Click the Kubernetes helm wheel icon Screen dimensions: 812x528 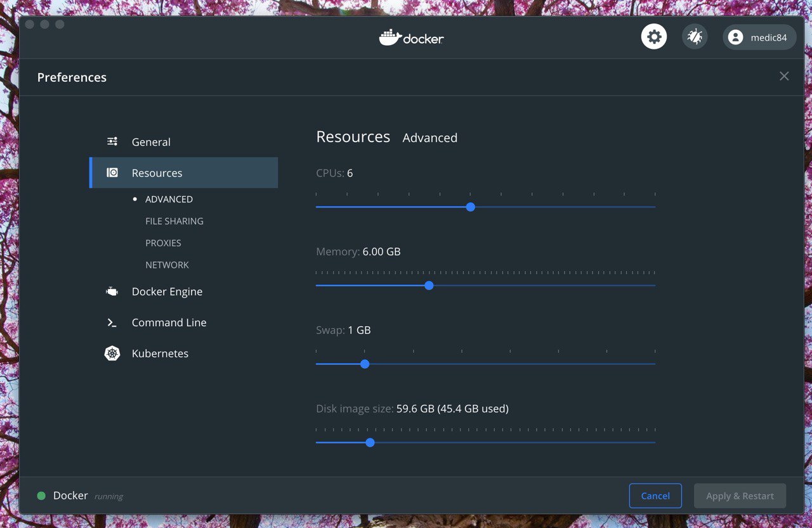click(112, 353)
